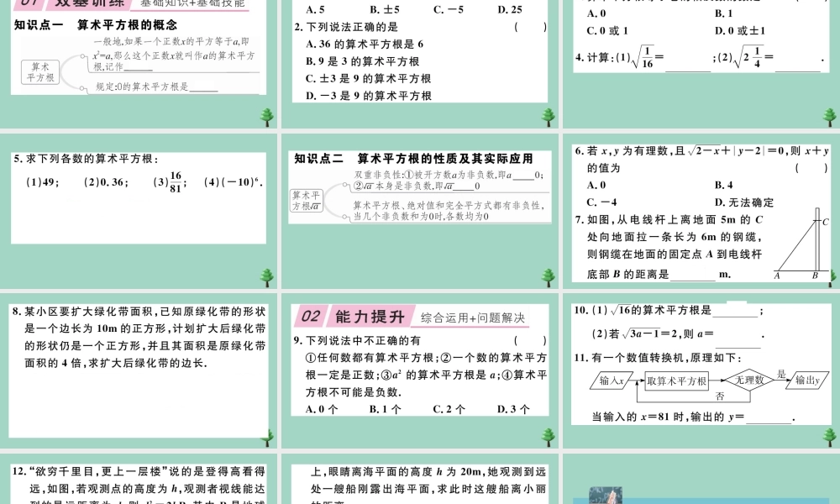This screenshot has height=504, width=840.
Task: Click the 02 section number badge
Action: [x=310, y=316]
